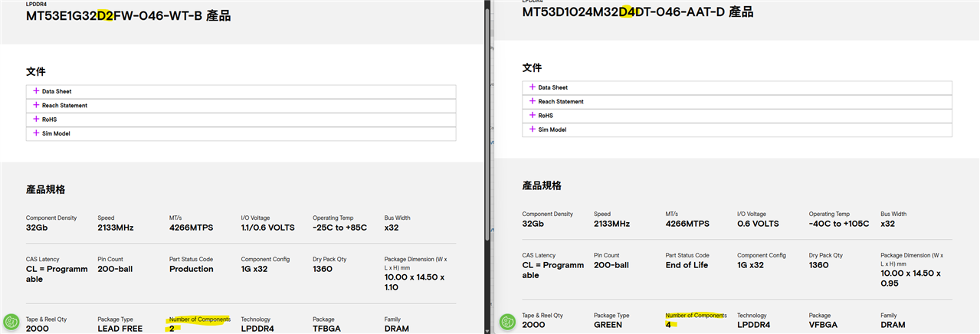980x334 pixels.
Task: Click 'Production' part status in left window
Action: 192,269
